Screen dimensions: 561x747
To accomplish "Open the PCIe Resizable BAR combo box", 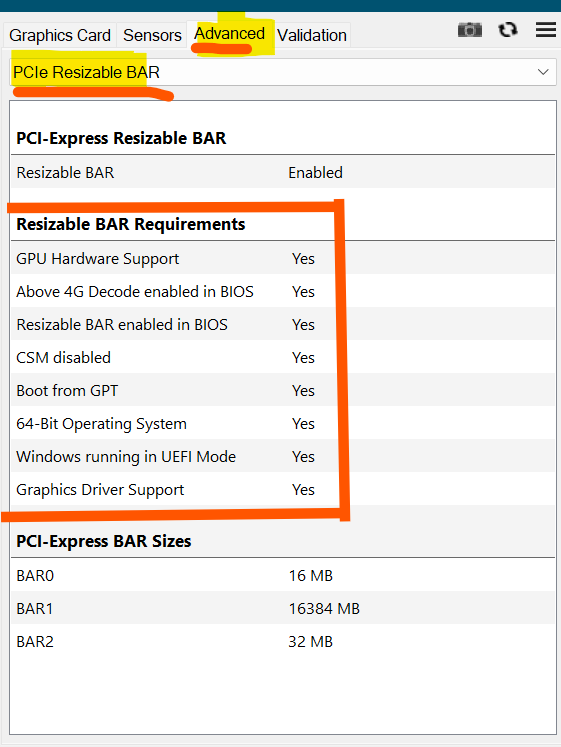I will tap(283, 72).
